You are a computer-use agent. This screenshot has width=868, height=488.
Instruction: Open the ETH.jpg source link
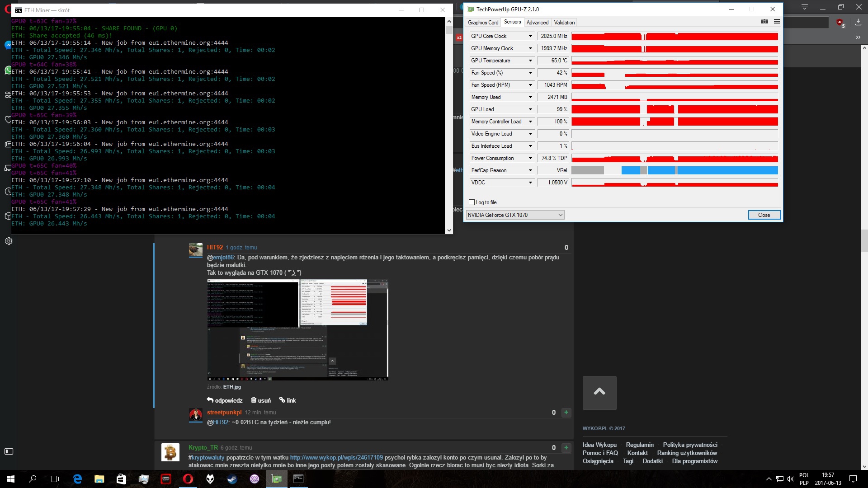tap(232, 387)
